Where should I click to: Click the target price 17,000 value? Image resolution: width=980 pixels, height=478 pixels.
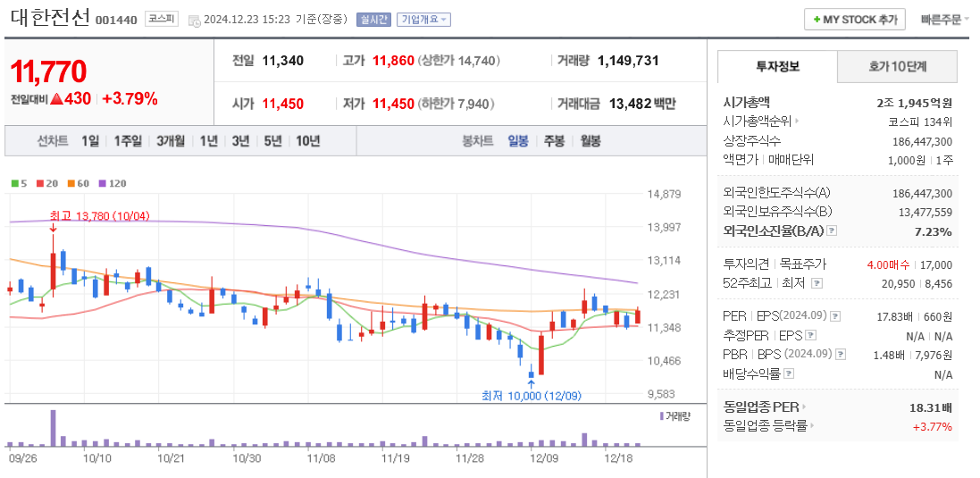click(935, 265)
